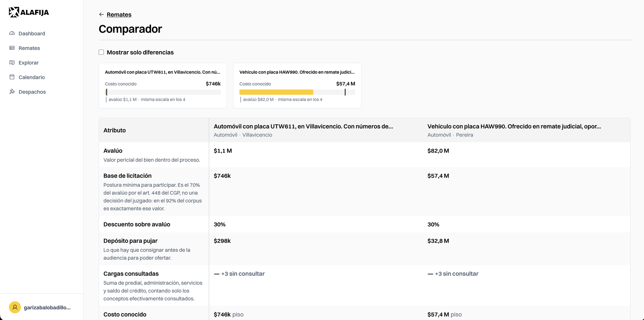Image resolution: width=644 pixels, height=320 pixels.
Task: Click the Cargas consultadas label
Action: (x=131, y=274)
